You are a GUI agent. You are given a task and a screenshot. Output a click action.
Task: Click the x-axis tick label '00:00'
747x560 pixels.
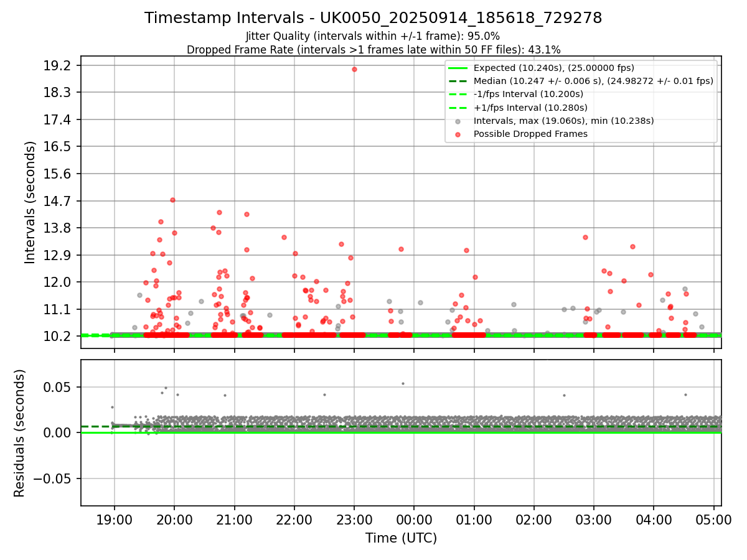[x=414, y=519]
